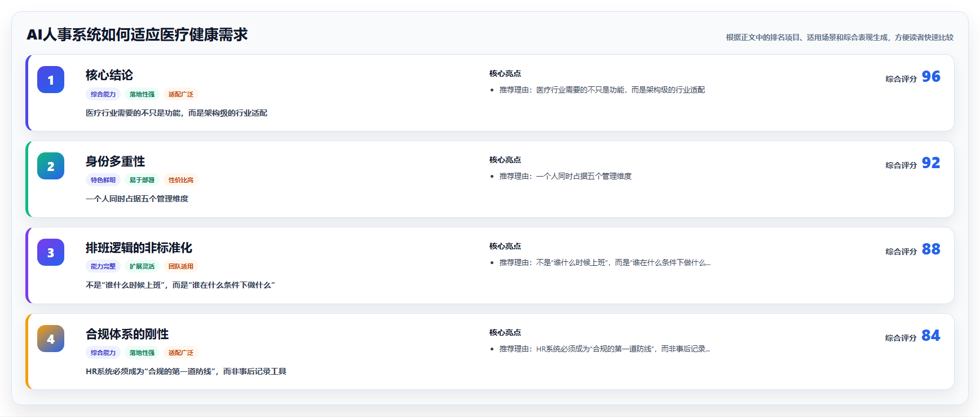
Task: Click the 推荐理由 bullet about 架构级的行业适配
Action: [x=602, y=90]
